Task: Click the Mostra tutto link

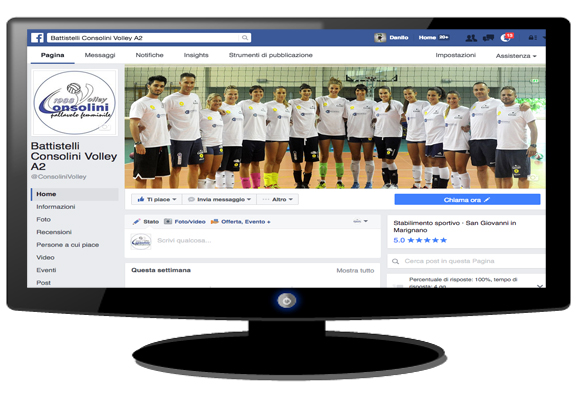Action: tap(355, 270)
